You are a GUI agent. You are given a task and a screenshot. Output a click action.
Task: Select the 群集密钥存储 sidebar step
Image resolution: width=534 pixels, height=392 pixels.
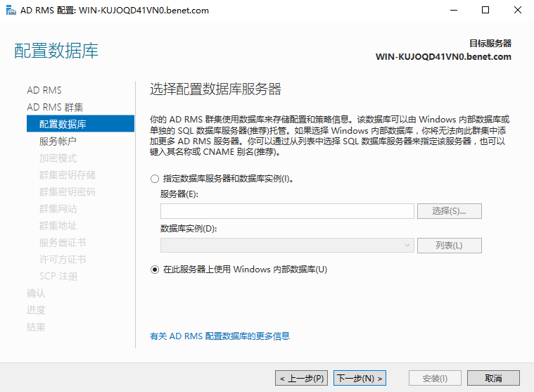[67, 175]
